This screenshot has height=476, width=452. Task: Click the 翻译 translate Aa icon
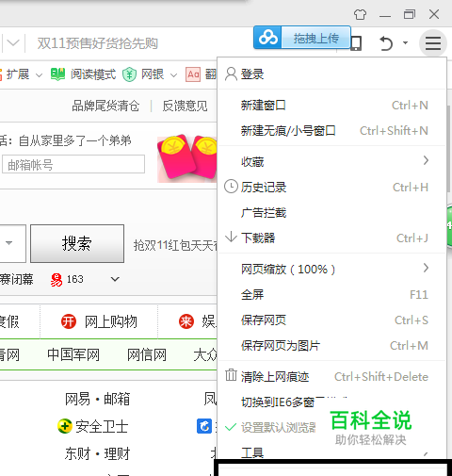pyautogui.click(x=193, y=74)
